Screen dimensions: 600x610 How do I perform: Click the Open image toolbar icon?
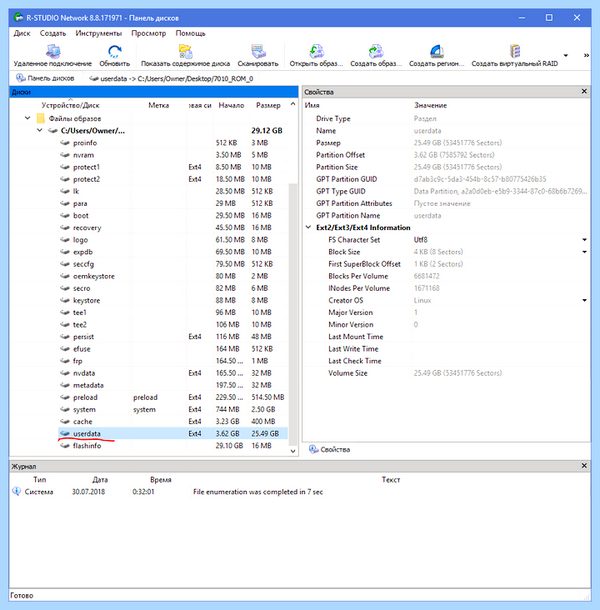(x=316, y=51)
